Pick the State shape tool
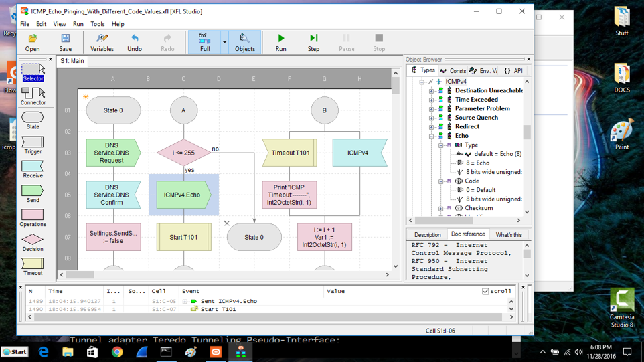This screenshot has width=644, height=362. 33,120
